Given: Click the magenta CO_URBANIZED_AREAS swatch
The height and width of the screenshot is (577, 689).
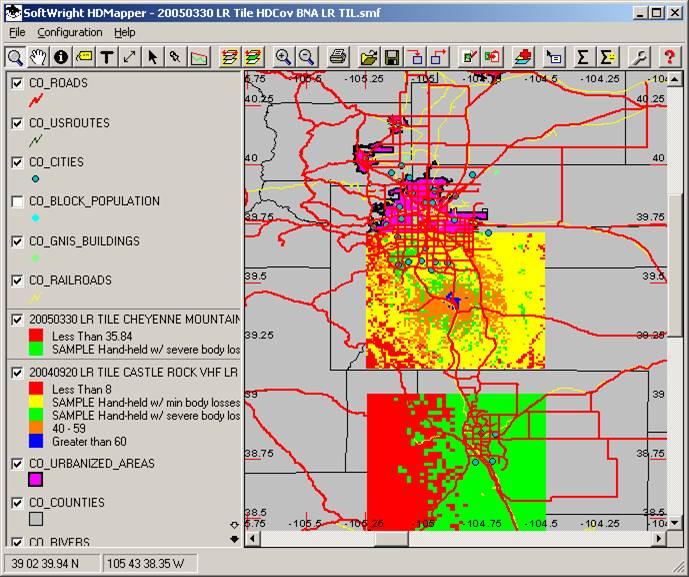Looking at the screenshot, I should [x=36, y=479].
